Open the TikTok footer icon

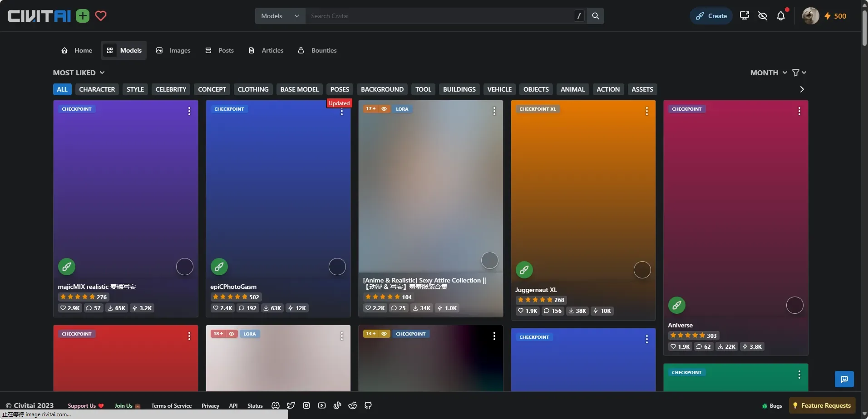(337, 405)
